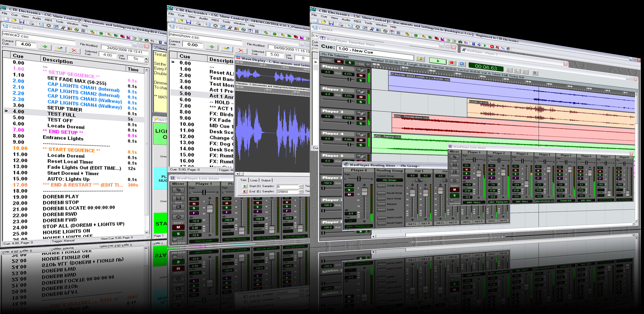Click Link Time stepper plus in venice2 window
Viewport: 644px width, 314px height.
click(x=146, y=59)
